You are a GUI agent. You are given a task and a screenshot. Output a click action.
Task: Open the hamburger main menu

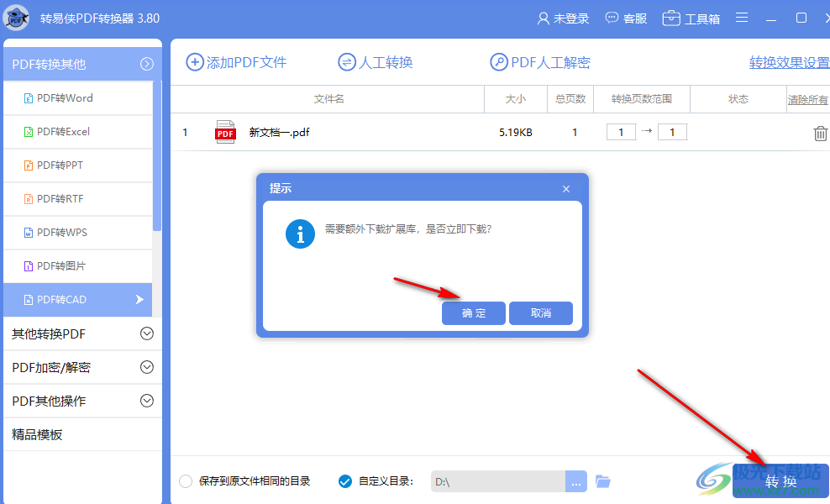[742, 18]
